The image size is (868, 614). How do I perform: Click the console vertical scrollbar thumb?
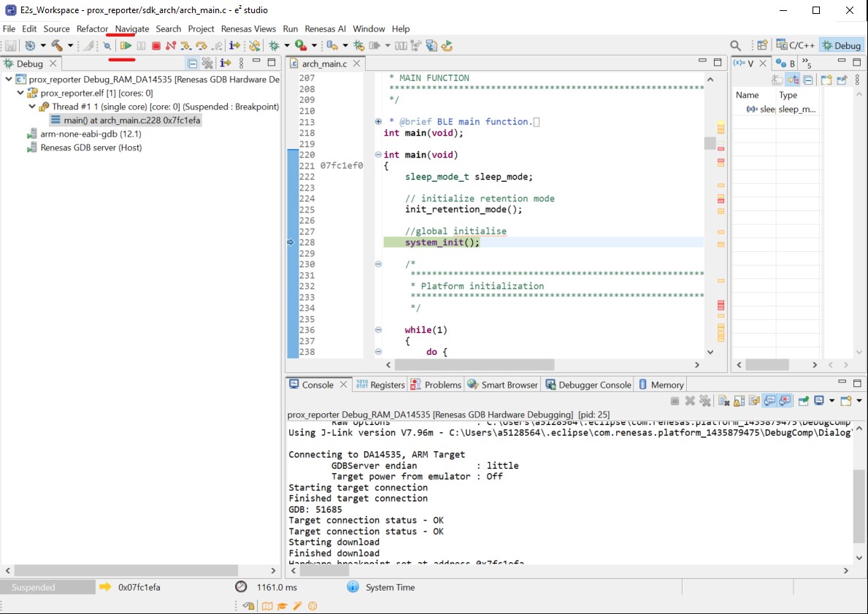(x=859, y=507)
